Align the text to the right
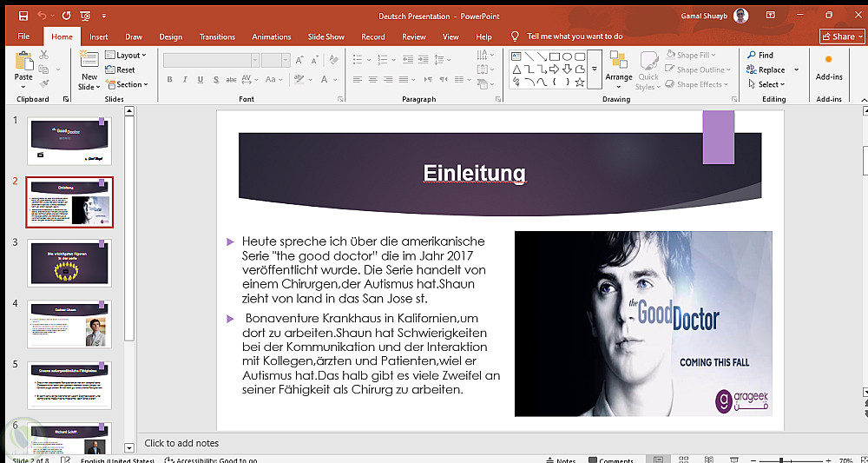 pyautogui.click(x=389, y=79)
